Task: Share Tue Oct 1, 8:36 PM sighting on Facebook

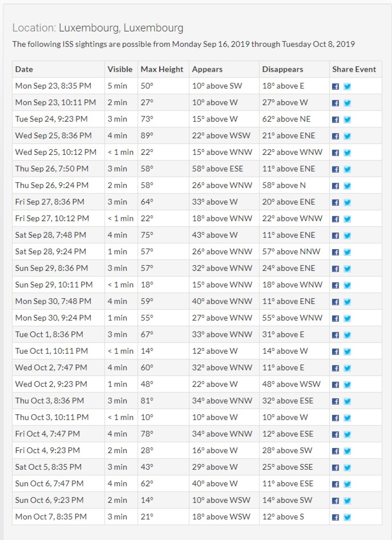Action: click(335, 335)
